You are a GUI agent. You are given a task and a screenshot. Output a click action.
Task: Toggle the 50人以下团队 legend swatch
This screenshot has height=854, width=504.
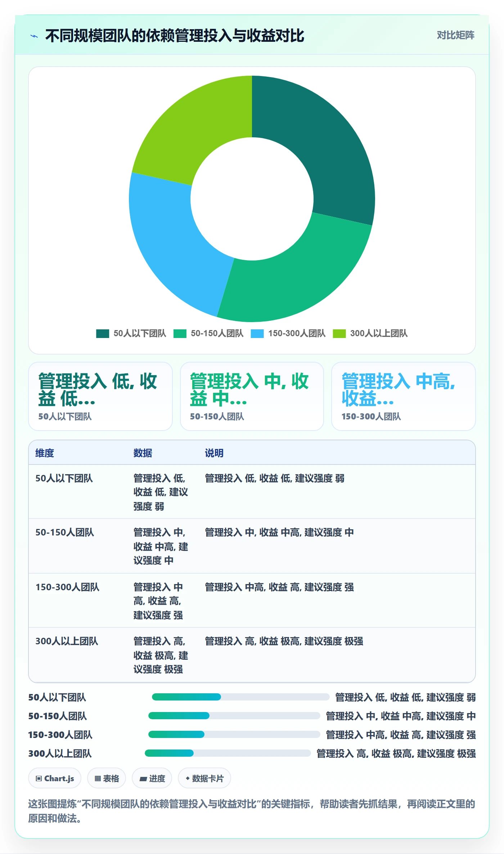coord(102,333)
